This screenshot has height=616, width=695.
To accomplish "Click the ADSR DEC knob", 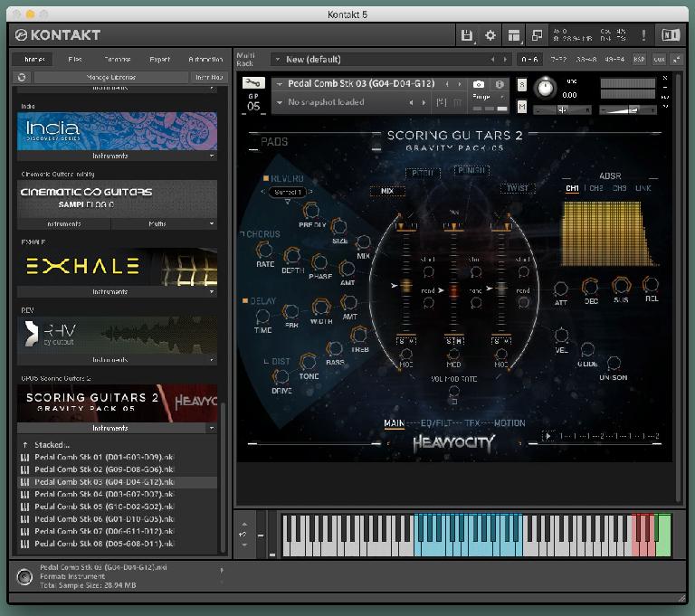I will coord(590,287).
